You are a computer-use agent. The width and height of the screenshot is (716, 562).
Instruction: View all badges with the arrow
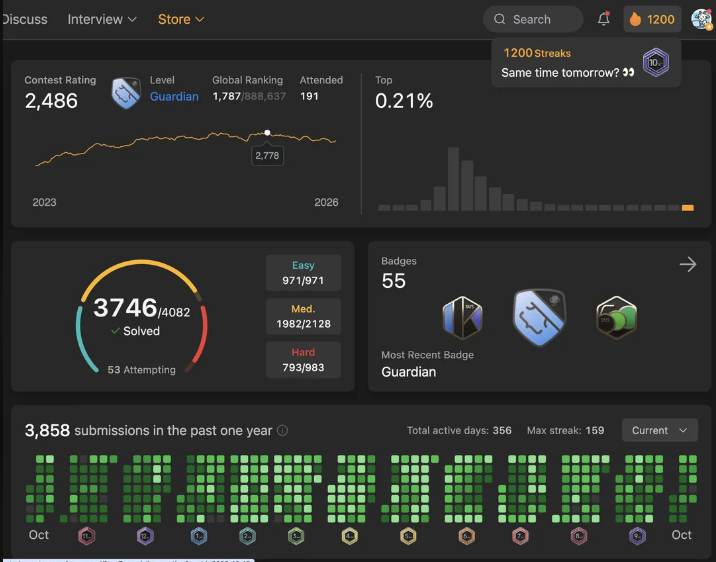click(x=688, y=264)
